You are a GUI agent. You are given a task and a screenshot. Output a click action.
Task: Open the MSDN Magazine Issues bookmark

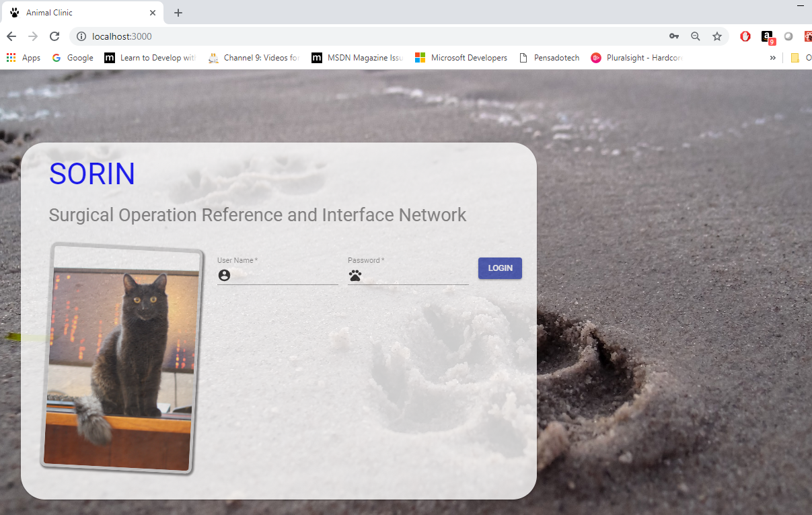(358, 58)
